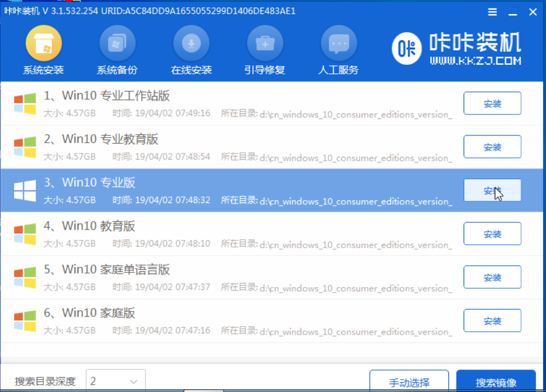This screenshot has height=392, width=546.
Task: Open the 系统安装 (System Install) icon
Action: tap(43, 44)
